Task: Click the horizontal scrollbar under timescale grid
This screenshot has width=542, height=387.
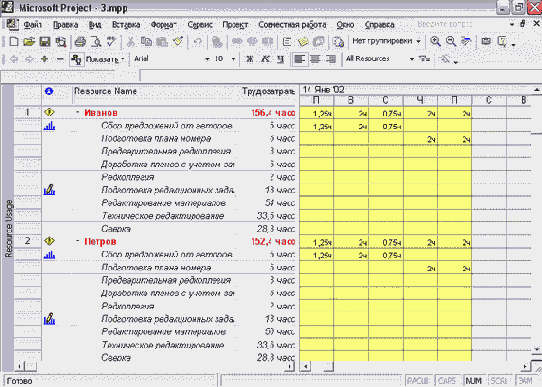Action: tap(416, 366)
